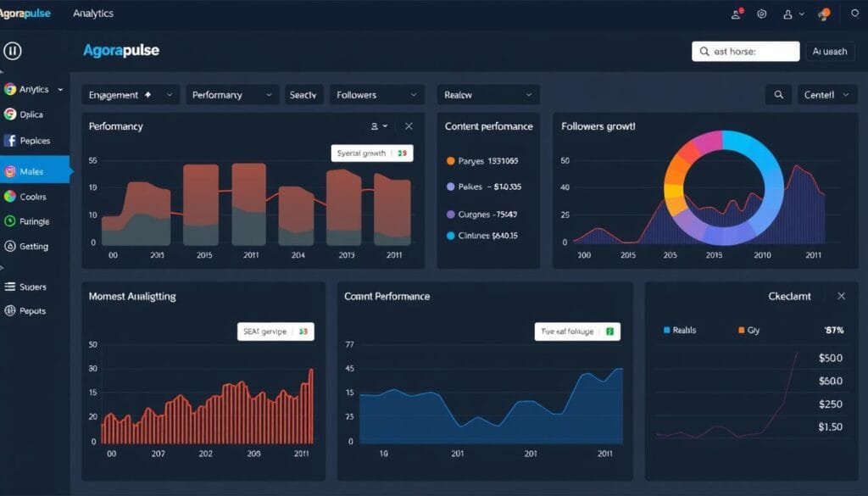868x496 pixels.
Task: Click the top-right search magnifier icon
Action: coord(853,14)
